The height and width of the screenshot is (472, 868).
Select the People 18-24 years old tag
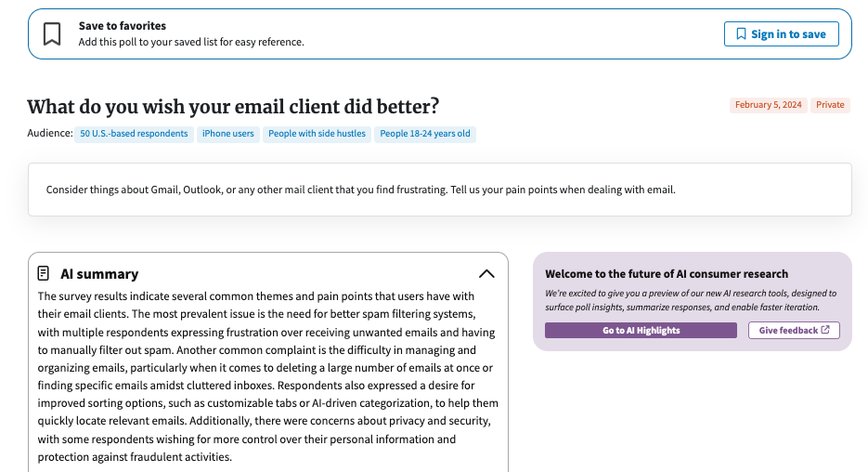tap(424, 134)
